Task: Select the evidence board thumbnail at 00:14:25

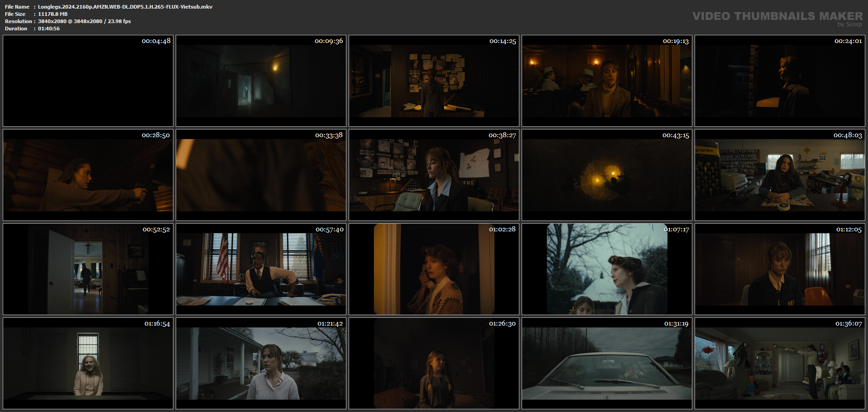Action: [434, 81]
